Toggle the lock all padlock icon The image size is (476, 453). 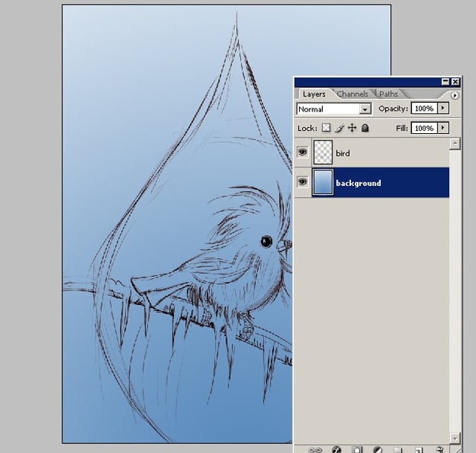pos(365,128)
